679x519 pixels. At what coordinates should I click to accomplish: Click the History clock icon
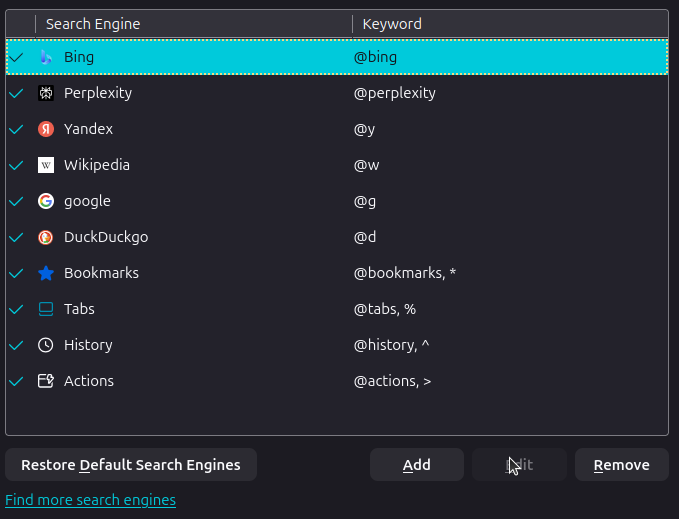pyautogui.click(x=45, y=345)
